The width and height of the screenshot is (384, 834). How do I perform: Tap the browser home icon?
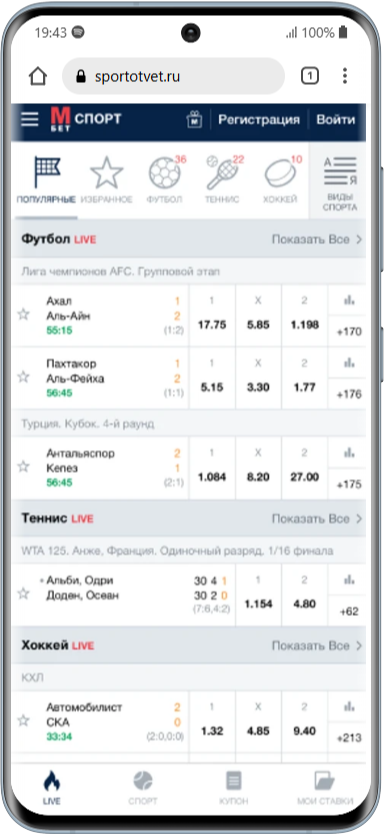(x=38, y=77)
